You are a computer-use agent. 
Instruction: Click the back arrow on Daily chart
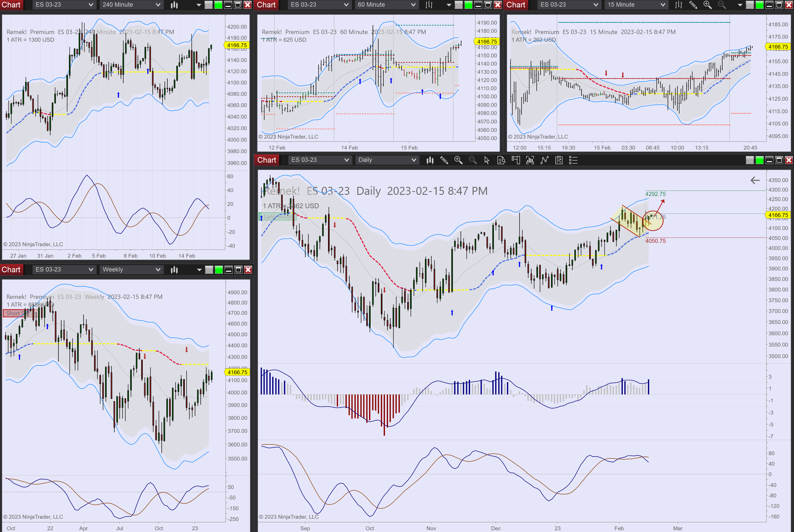755,181
